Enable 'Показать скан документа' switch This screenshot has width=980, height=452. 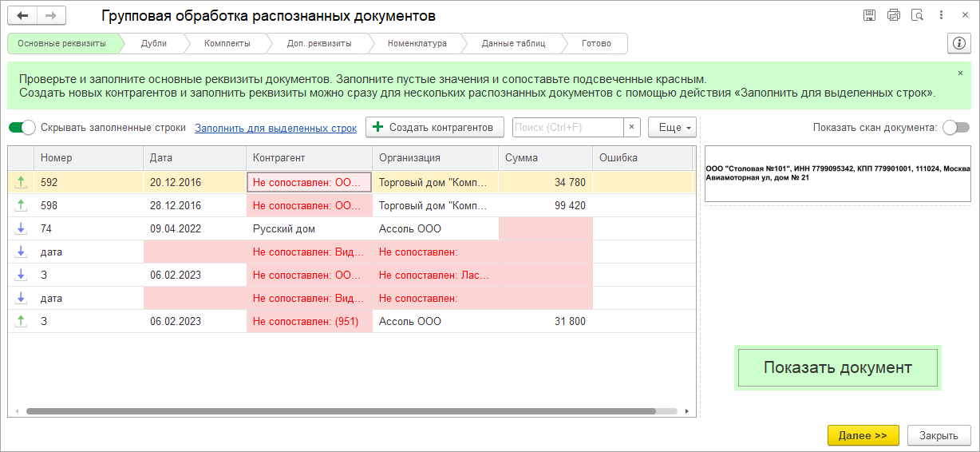pos(955,127)
